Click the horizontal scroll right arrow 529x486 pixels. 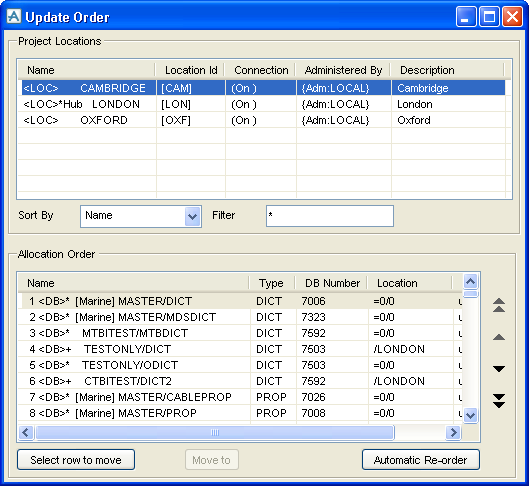coord(453,432)
